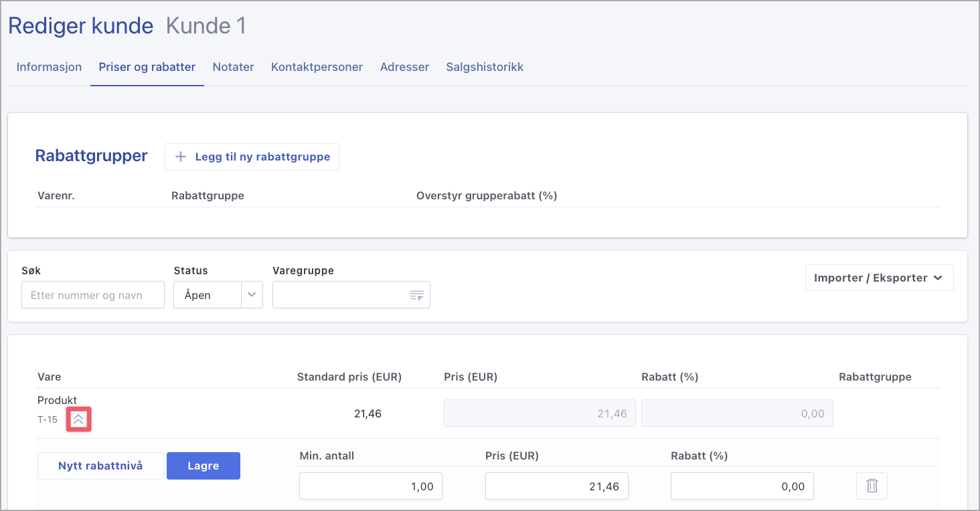This screenshot has height=511, width=980.
Task: Open the Status dropdown arrow
Action: [252, 295]
